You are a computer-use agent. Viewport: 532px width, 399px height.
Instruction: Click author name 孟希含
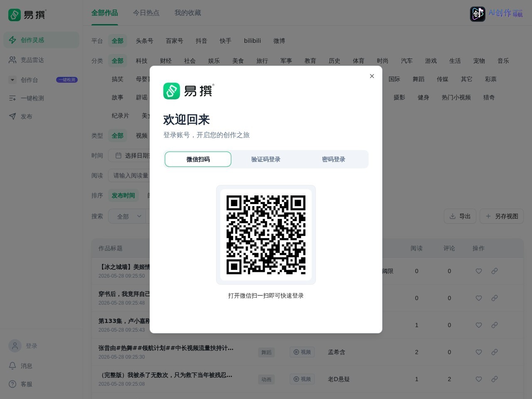click(x=337, y=352)
